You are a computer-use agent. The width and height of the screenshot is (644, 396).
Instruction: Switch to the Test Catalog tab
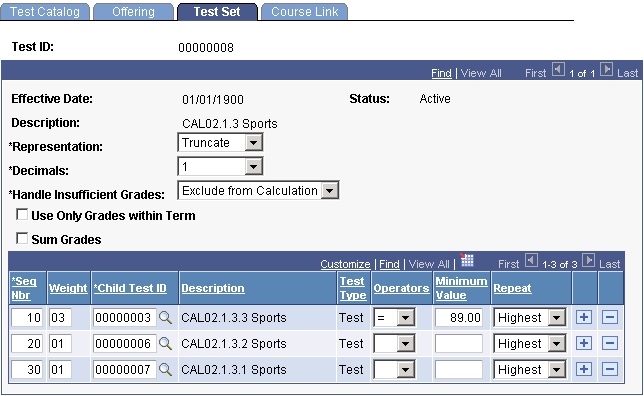(45, 12)
